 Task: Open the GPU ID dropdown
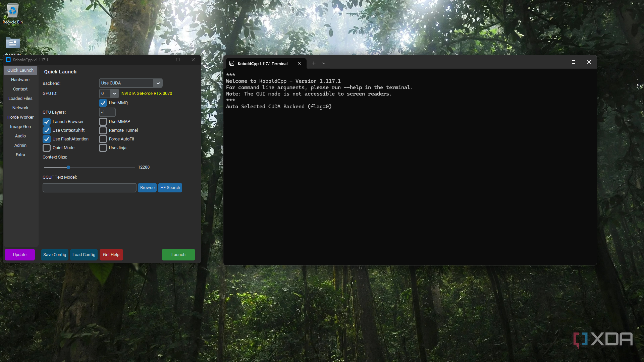click(x=109, y=94)
